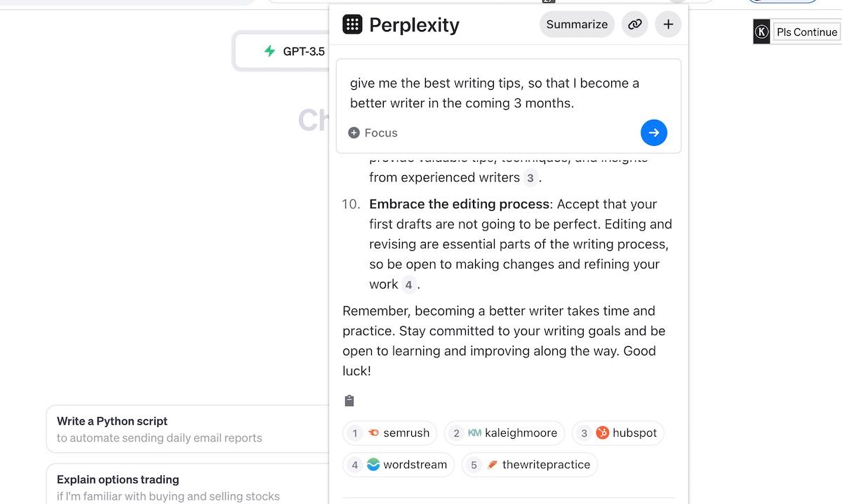The width and height of the screenshot is (842, 504).
Task: Open the Focus selector
Action: 373,132
